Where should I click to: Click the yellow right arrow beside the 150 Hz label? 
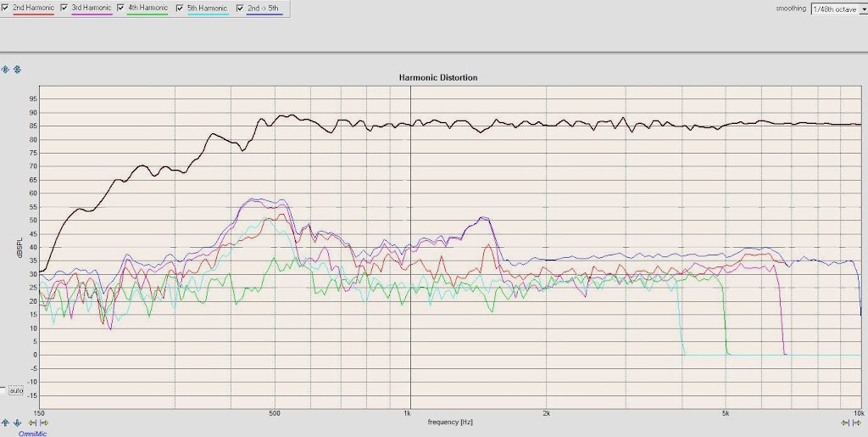point(44,423)
